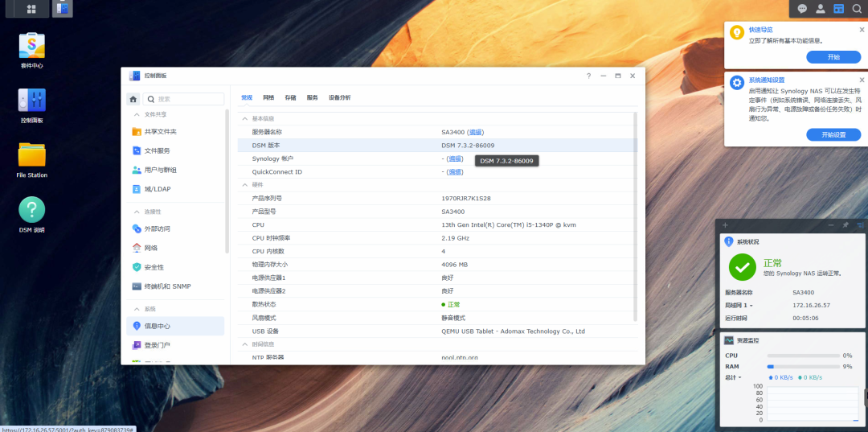Click the help question mark in 控制面板 title bar
This screenshot has width=868, height=432.
coord(588,76)
